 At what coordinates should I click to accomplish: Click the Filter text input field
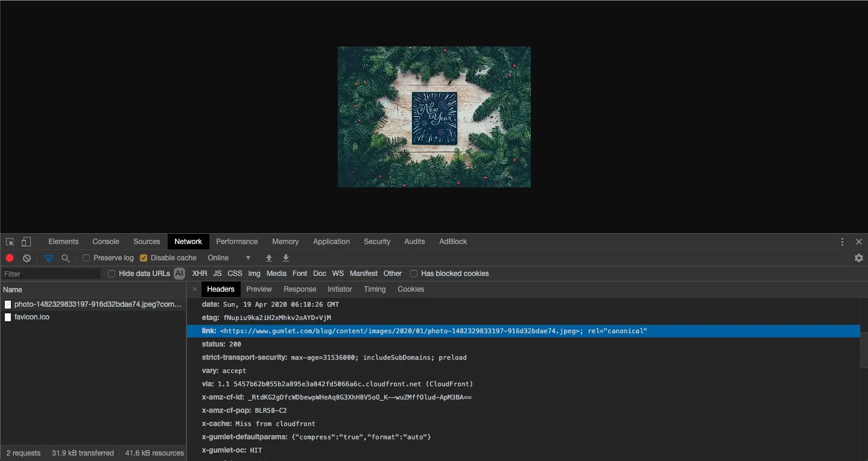coord(51,274)
